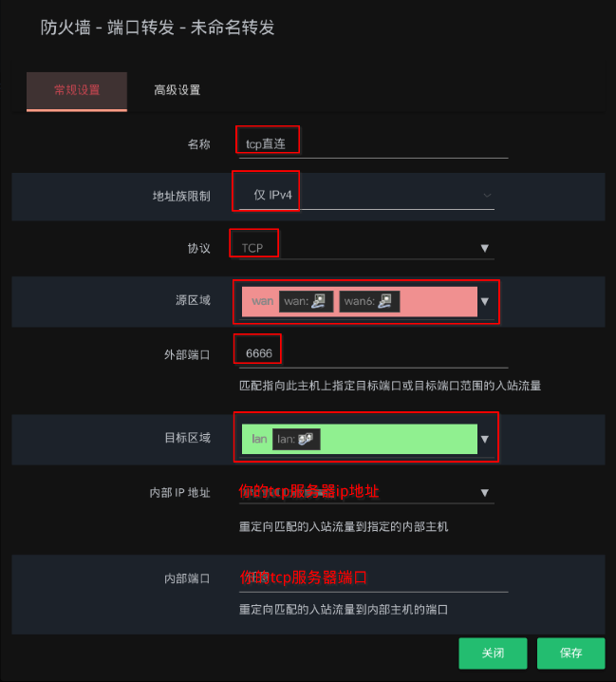Open the protocol TCP dropdown arrow
The height and width of the screenshot is (682, 616).
(x=485, y=248)
